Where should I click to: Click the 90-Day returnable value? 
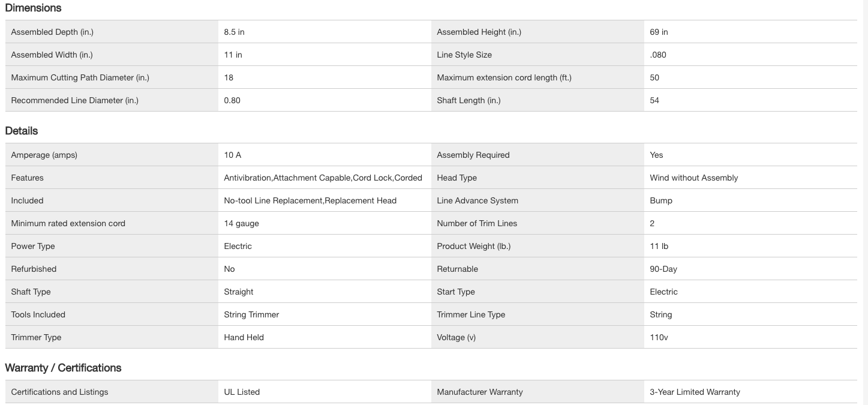click(663, 269)
